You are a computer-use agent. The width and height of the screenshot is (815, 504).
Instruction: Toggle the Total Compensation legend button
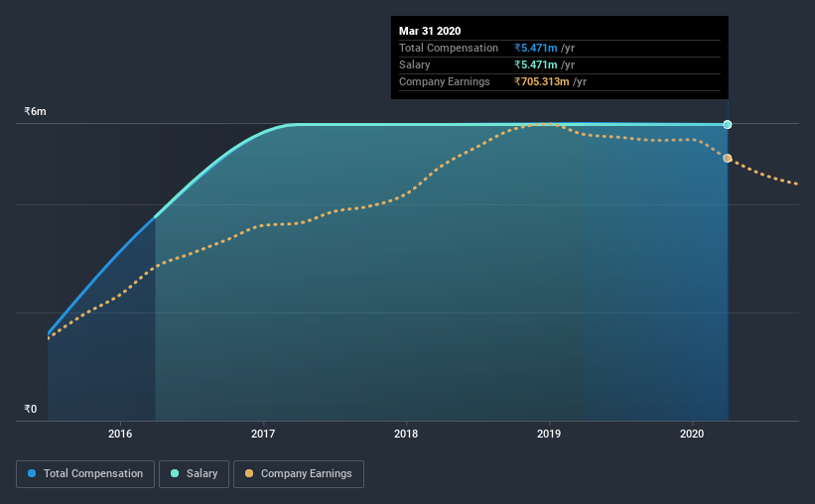click(x=85, y=474)
